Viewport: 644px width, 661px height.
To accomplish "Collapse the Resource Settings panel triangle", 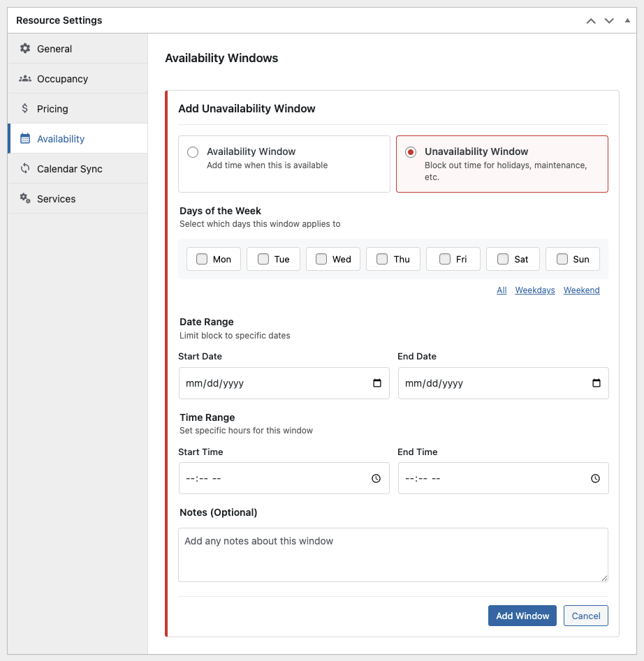I will (627, 21).
